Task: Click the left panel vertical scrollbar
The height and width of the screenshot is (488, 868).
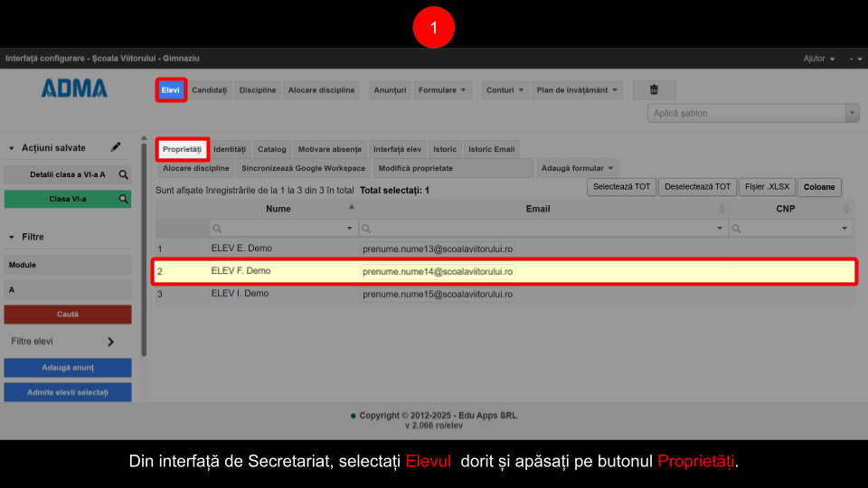Action: click(144, 249)
